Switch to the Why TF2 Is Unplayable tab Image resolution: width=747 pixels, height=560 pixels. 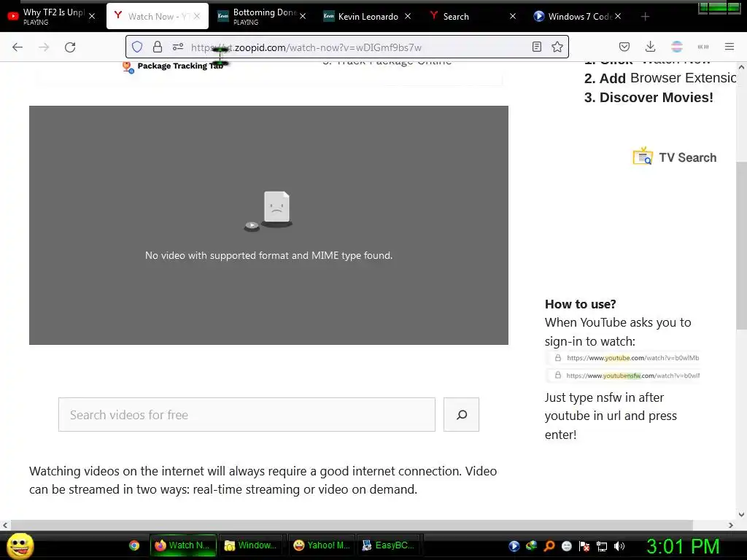point(52,16)
